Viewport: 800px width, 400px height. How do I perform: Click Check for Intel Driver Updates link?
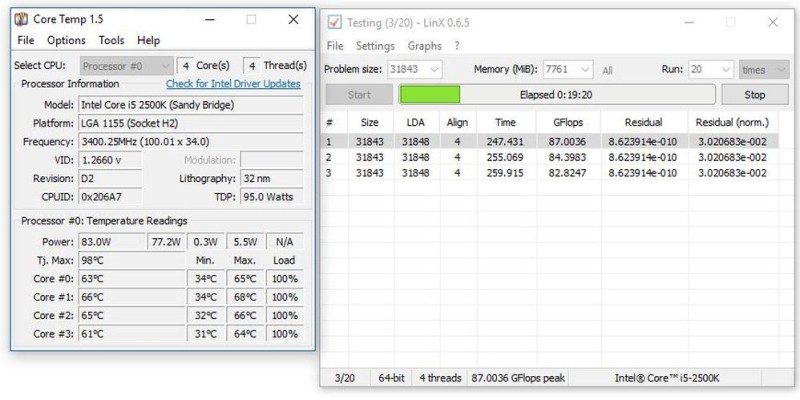(x=233, y=84)
